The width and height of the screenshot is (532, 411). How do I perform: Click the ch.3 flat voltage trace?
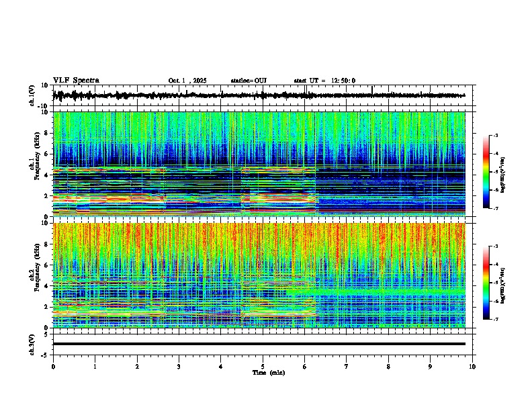259,344
